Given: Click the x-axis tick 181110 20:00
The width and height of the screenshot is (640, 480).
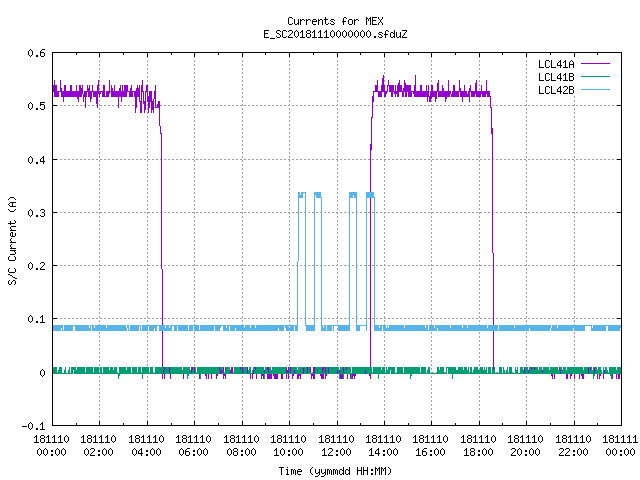Looking at the screenshot, I should click(525, 446).
